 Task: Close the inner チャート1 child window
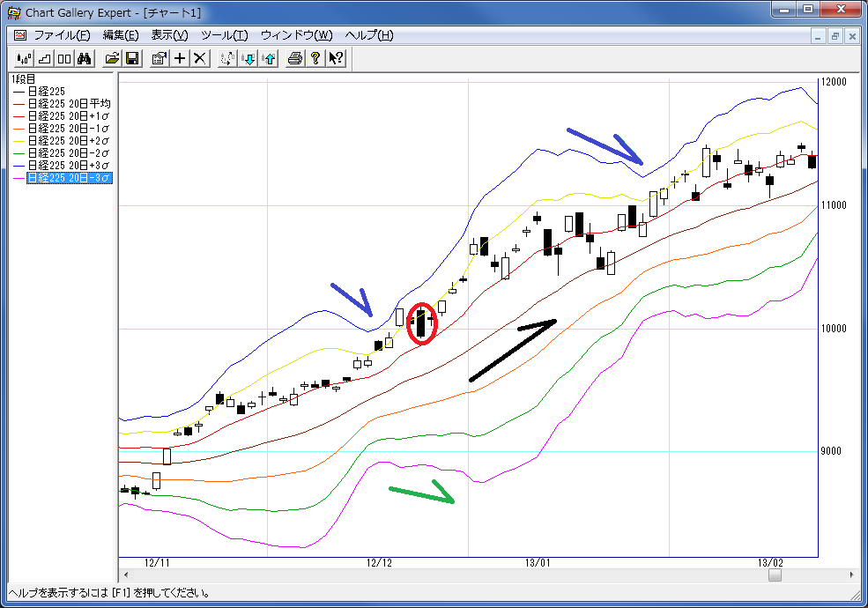[x=852, y=36]
